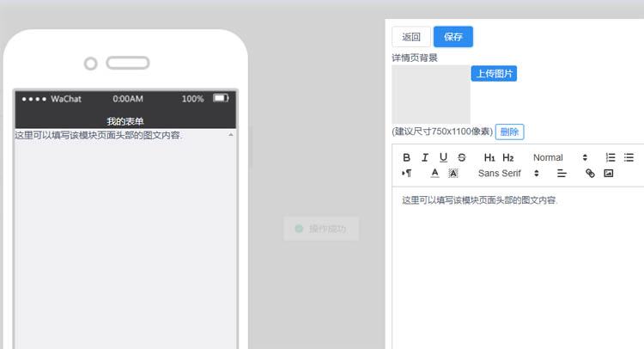
Task: Insert an image into the editor
Action: tap(609, 173)
